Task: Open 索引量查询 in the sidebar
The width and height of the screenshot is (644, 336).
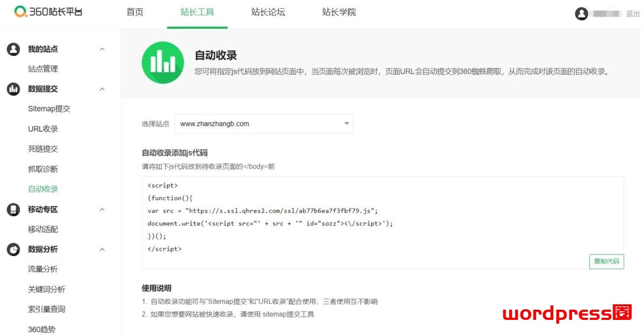Action: (47, 309)
